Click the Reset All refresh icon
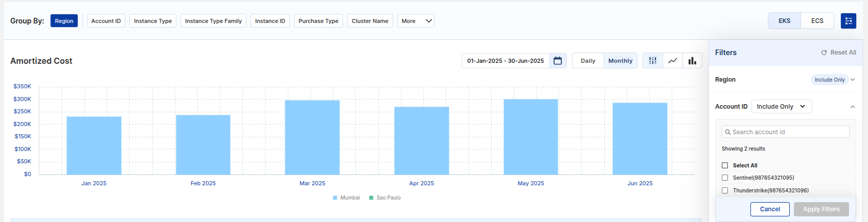This screenshot has width=868, height=222. pyautogui.click(x=824, y=53)
